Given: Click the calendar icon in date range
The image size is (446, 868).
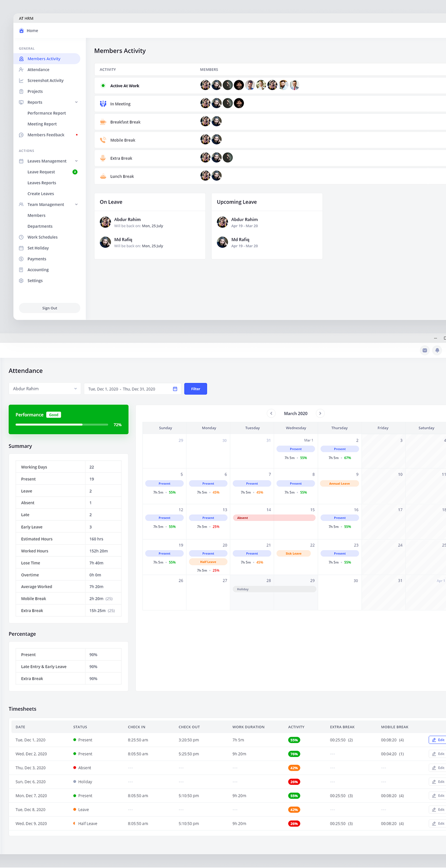Looking at the screenshot, I should (175, 389).
